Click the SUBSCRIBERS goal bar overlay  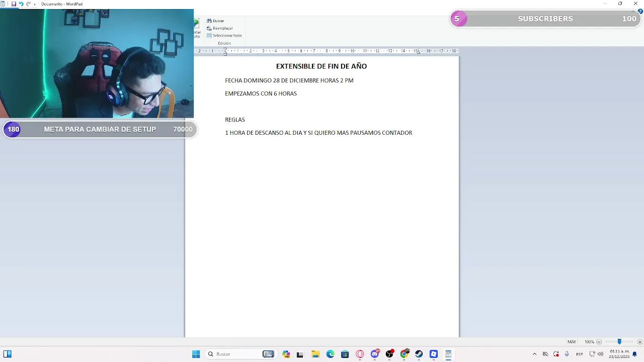(545, 19)
